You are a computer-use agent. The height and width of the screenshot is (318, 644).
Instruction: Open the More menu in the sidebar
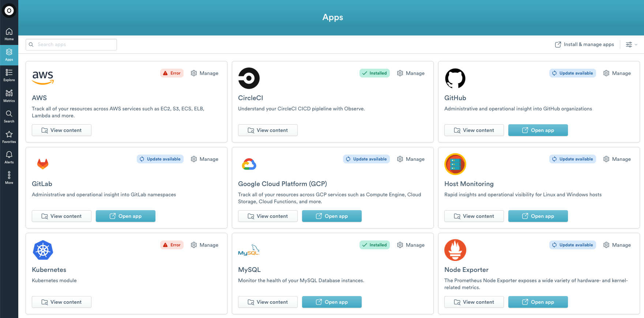[x=9, y=178]
